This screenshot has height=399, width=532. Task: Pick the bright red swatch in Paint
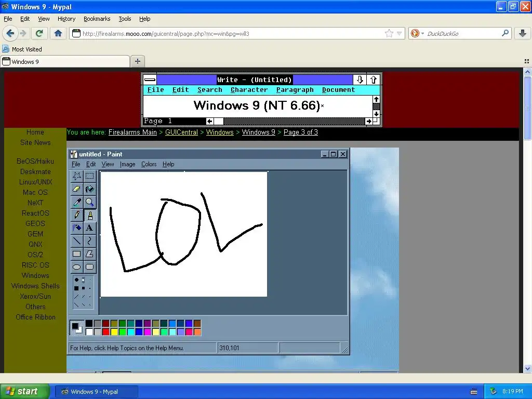coord(106,331)
